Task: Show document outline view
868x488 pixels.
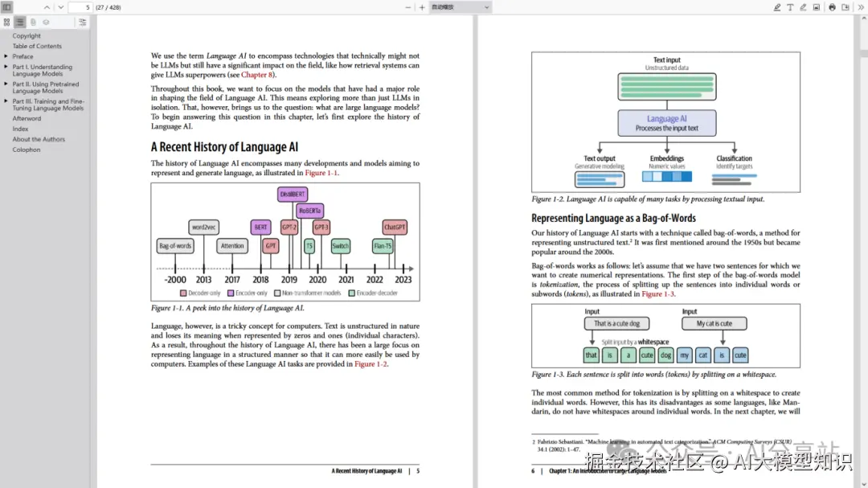Action: click(20, 23)
